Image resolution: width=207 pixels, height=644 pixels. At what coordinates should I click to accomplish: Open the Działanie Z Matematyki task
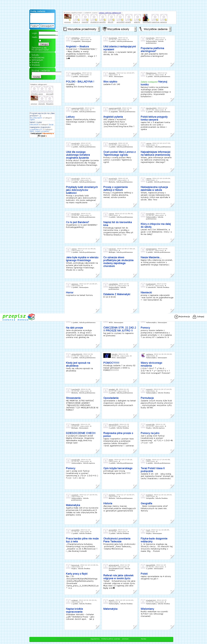(x=117, y=294)
